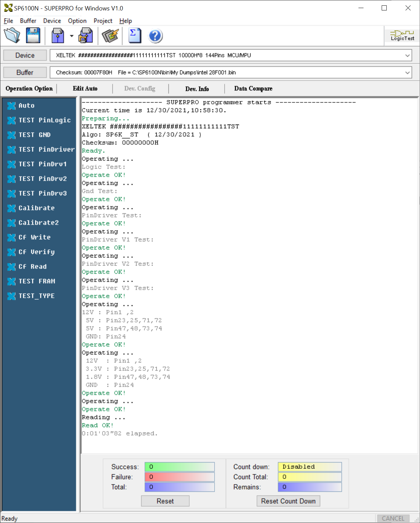Open Operation Option settings

coord(29,89)
